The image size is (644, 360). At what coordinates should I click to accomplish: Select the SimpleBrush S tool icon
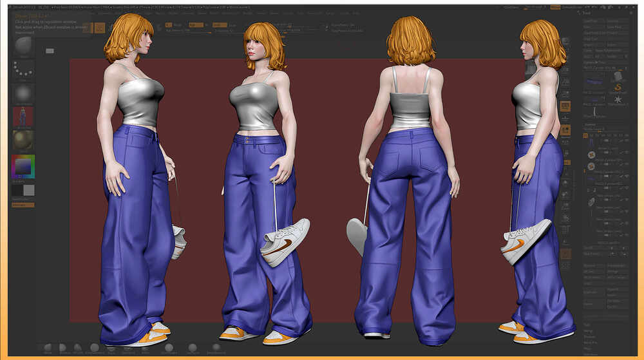pos(618,88)
